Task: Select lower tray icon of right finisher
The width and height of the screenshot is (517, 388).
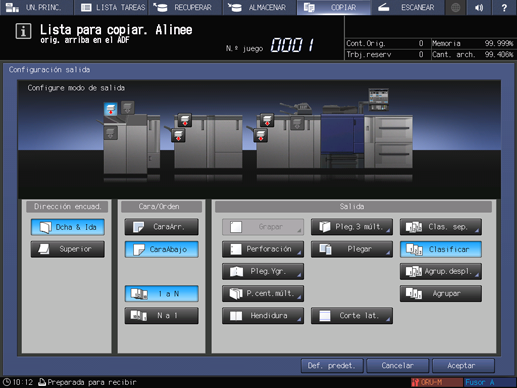Action: click(x=260, y=135)
